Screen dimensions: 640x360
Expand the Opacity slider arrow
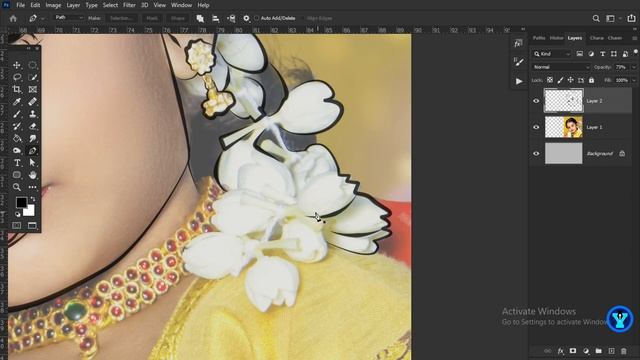(x=634, y=67)
